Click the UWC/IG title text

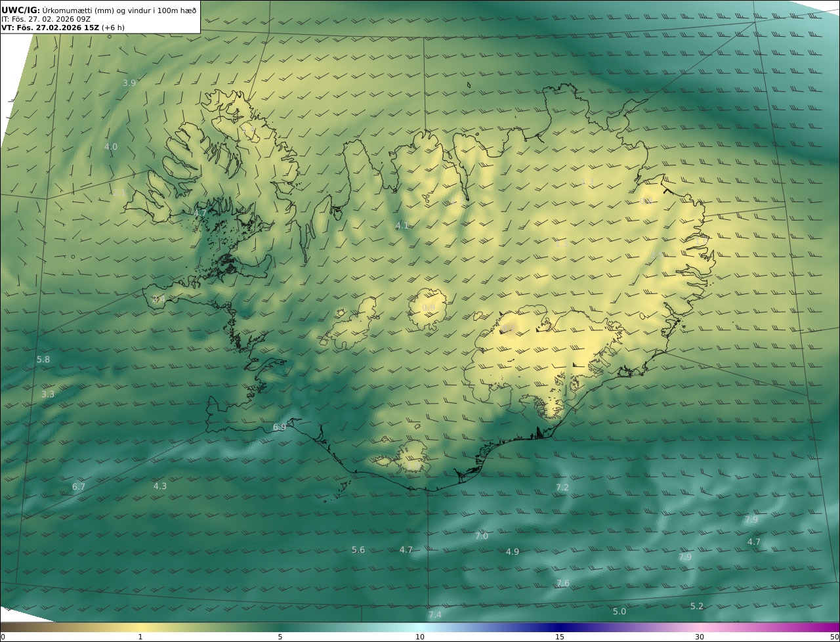pyautogui.click(x=21, y=10)
